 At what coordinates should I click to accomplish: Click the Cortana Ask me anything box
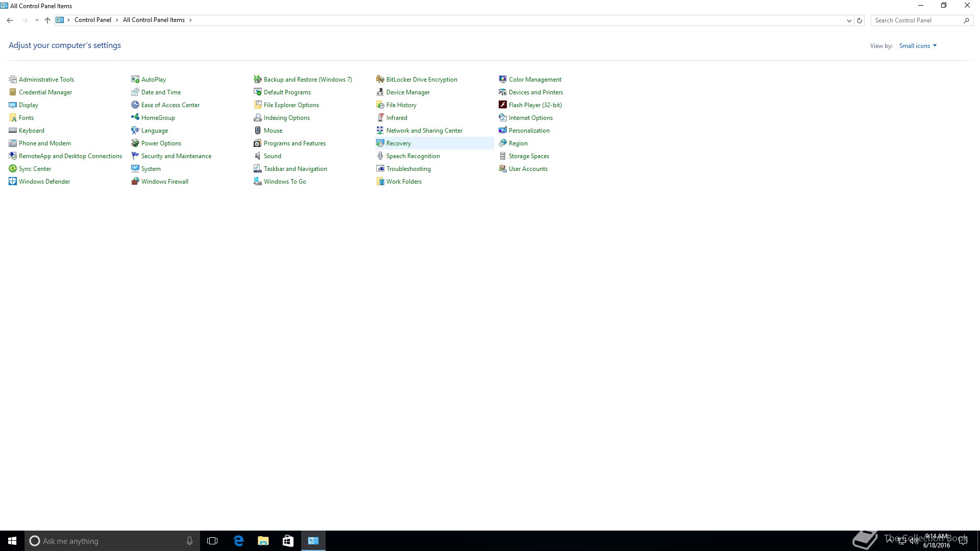pos(112,541)
